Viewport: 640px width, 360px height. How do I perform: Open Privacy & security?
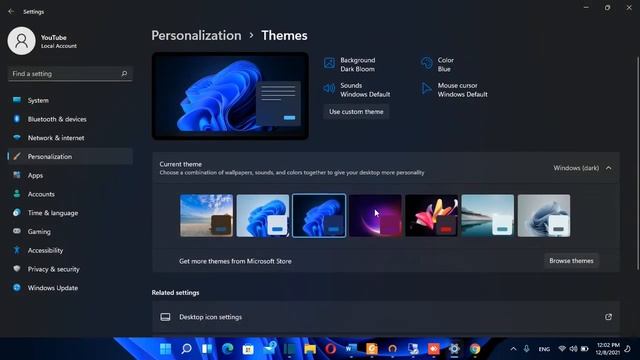point(70,269)
